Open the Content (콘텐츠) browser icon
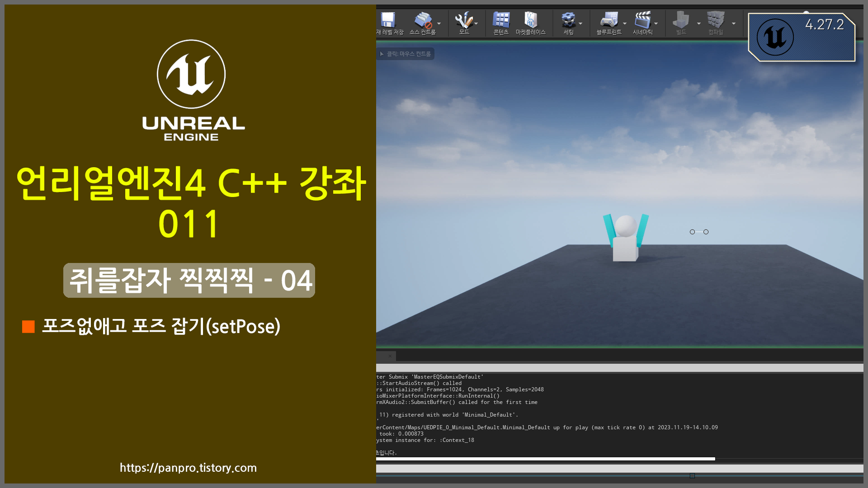The image size is (868, 488). (x=501, y=20)
